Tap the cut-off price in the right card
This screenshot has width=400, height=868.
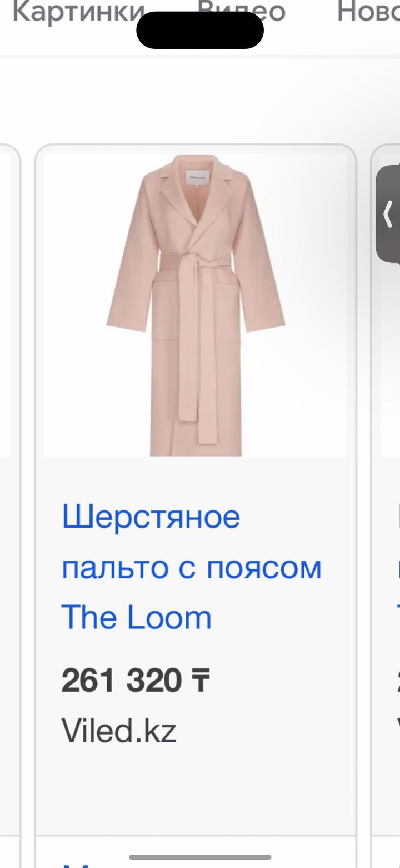(398, 680)
